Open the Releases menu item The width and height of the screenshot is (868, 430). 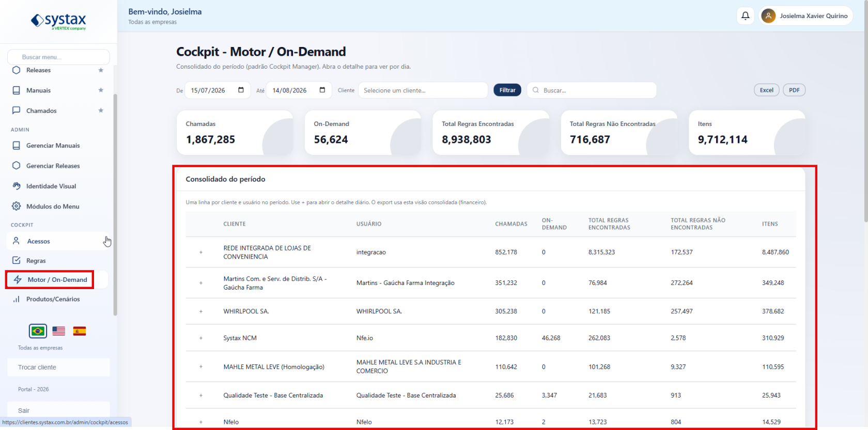(58, 70)
